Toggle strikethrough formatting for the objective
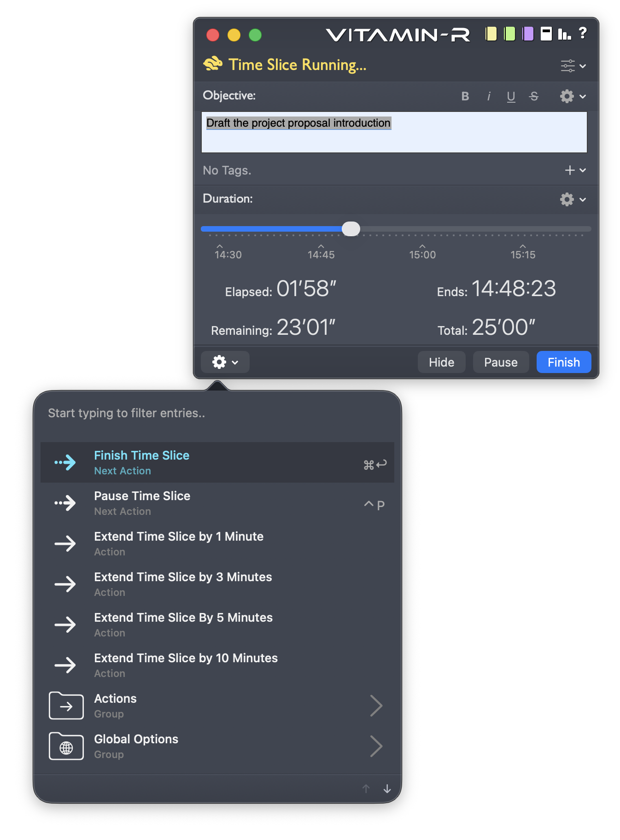620x840 pixels. click(x=534, y=96)
